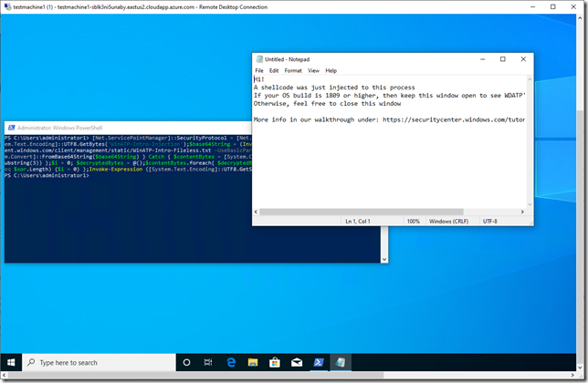The image size is (588, 383).
Task: Click 'WinATP-Intro-Fileless.txt' in PowerShell output
Action: point(173,150)
